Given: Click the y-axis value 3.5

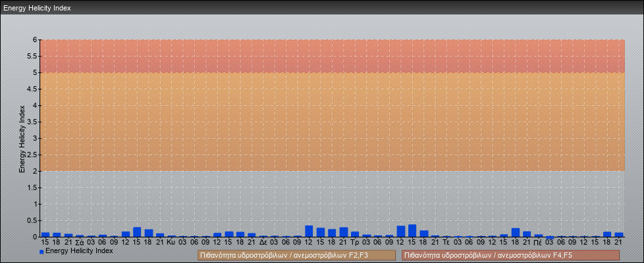Looking at the screenshot, I should (x=32, y=122).
